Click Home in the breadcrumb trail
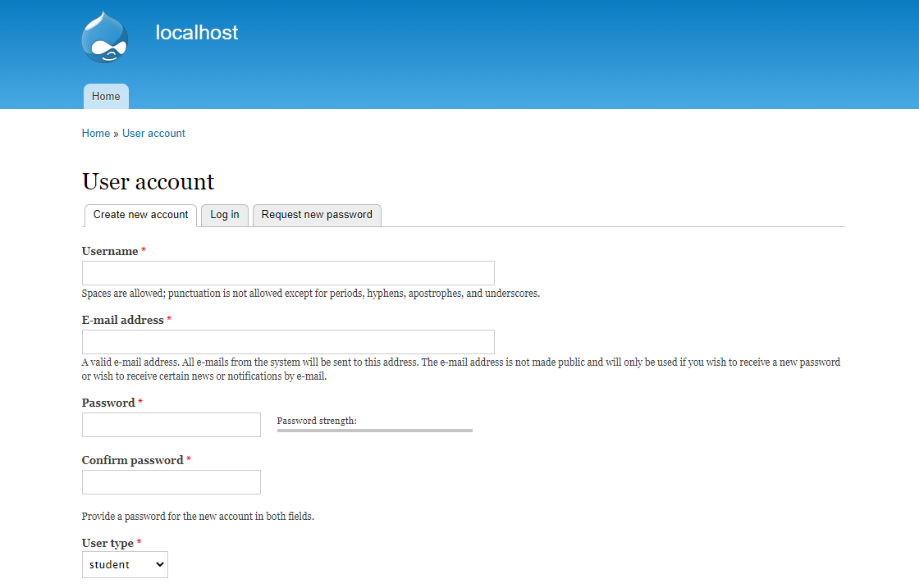 tap(95, 133)
